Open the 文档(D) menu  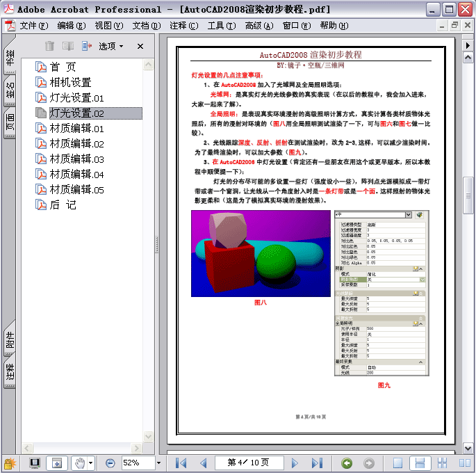147,26
